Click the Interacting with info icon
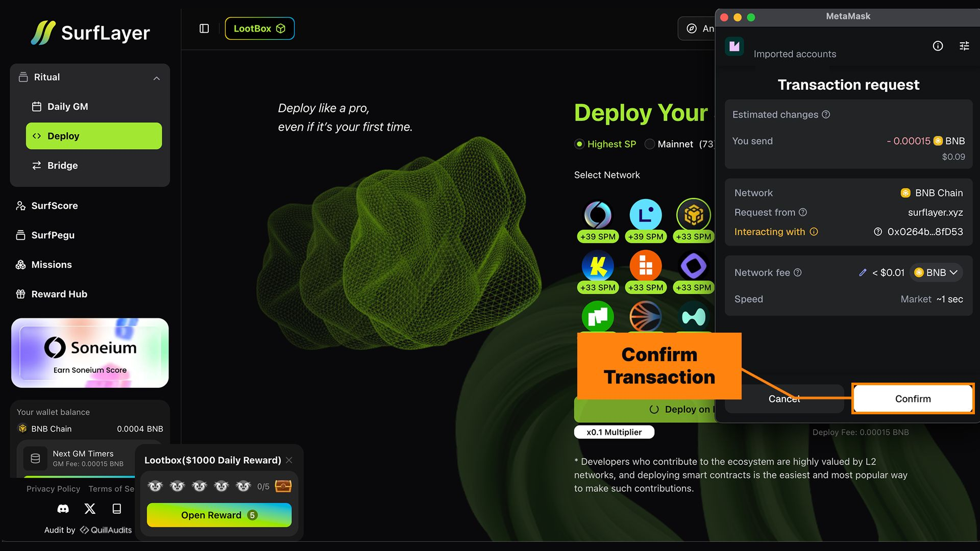 click(x=814, y=232)
